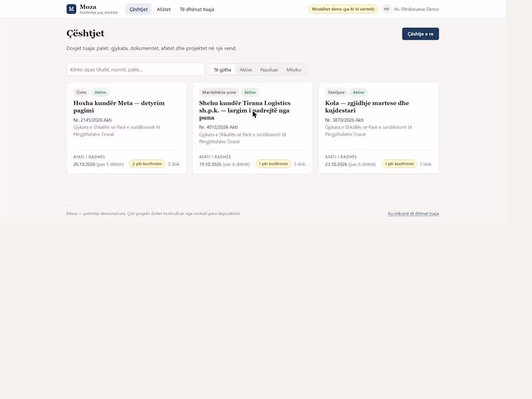The width and height of the screenshot is (532, 399).
Task: Filter cases by Pezulluar
Action: point(269,70)
